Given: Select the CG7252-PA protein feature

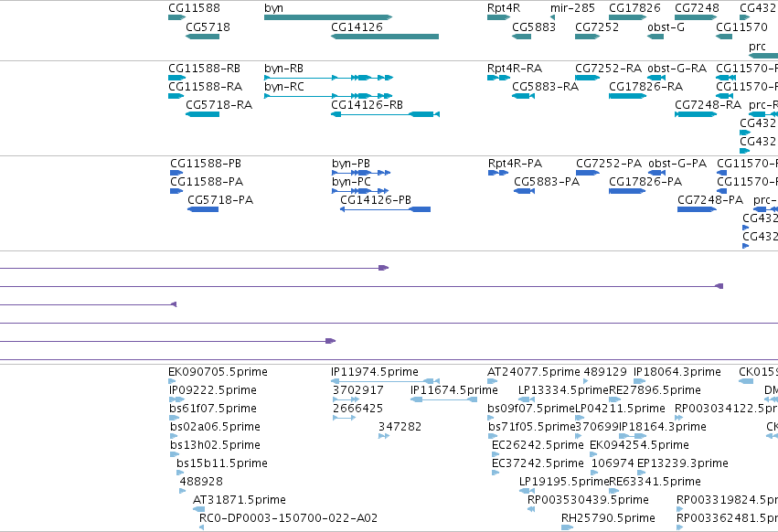Looking at the screenshot, I should (x=588, y=173).
